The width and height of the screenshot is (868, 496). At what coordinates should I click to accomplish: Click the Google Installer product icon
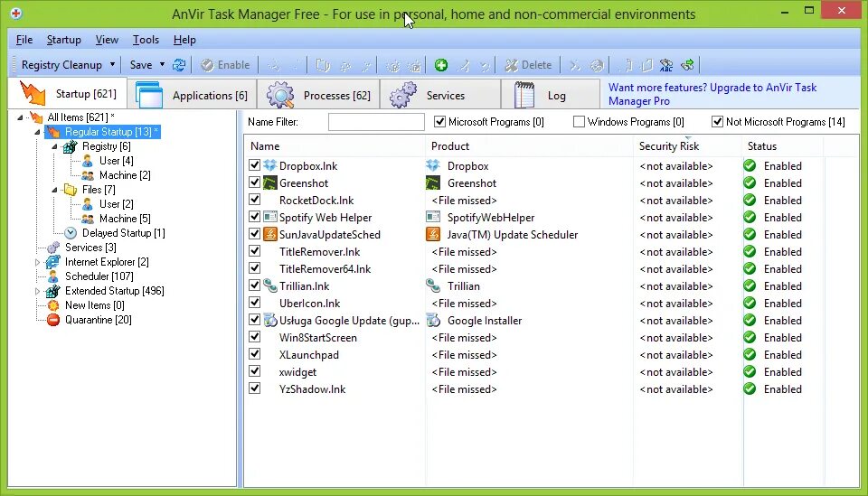pos(433,320)
